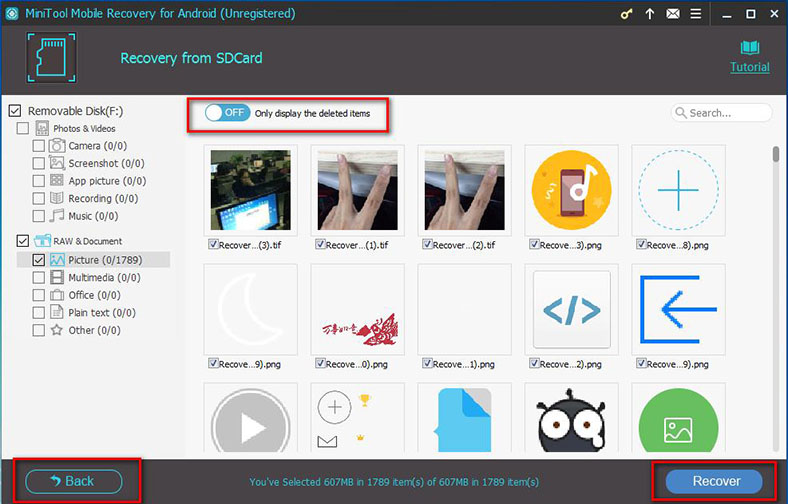Check the Plain text (0/0) checkbox
Viewport: 788px width, 504px height.
(x=38, y=313)
